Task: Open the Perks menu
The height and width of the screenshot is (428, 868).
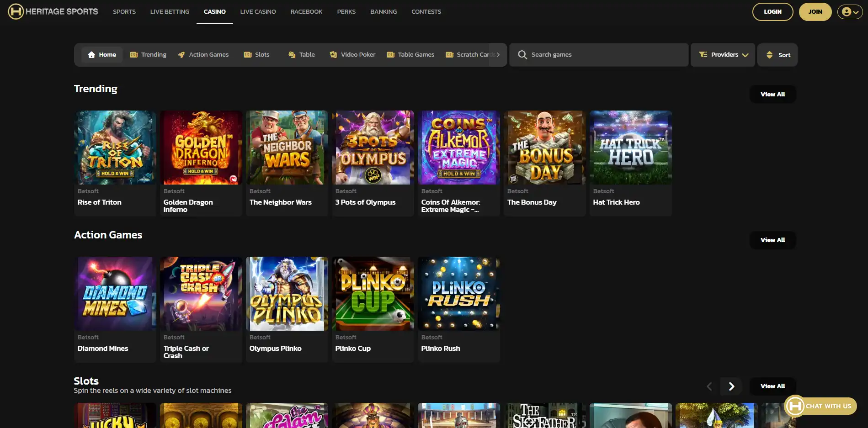Action: click(346, 12)
